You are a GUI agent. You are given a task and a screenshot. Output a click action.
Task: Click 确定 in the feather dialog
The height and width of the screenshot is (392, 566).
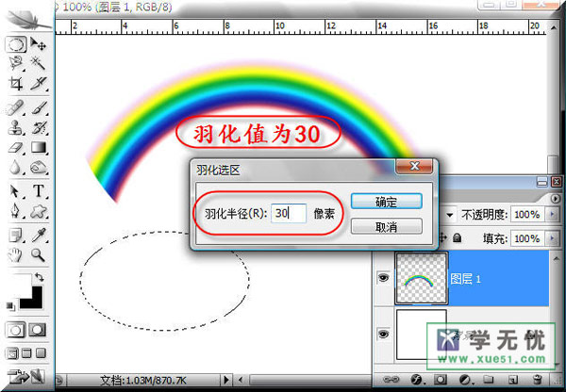point(386,202)
